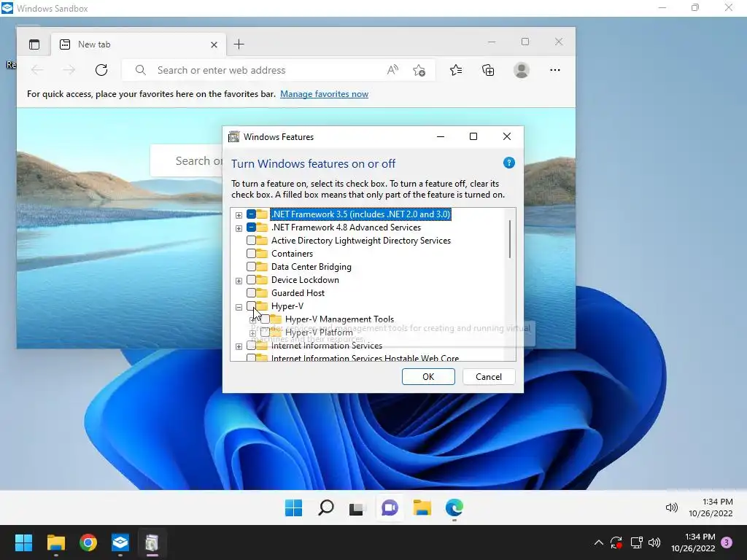The width and height of the screenshot is (747, 560).
Task: Click host tray volume speaker icon
Action: 654,542
